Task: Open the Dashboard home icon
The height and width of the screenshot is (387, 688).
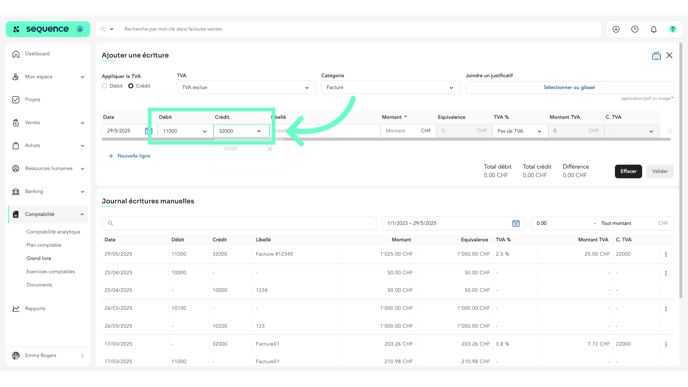Action: pos(16,54)
